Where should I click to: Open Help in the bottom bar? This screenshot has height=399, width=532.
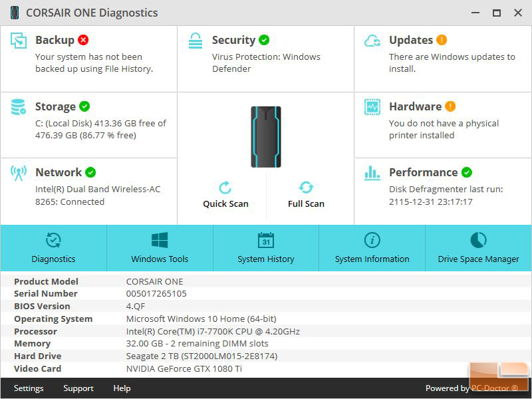[x=122, y=388]
